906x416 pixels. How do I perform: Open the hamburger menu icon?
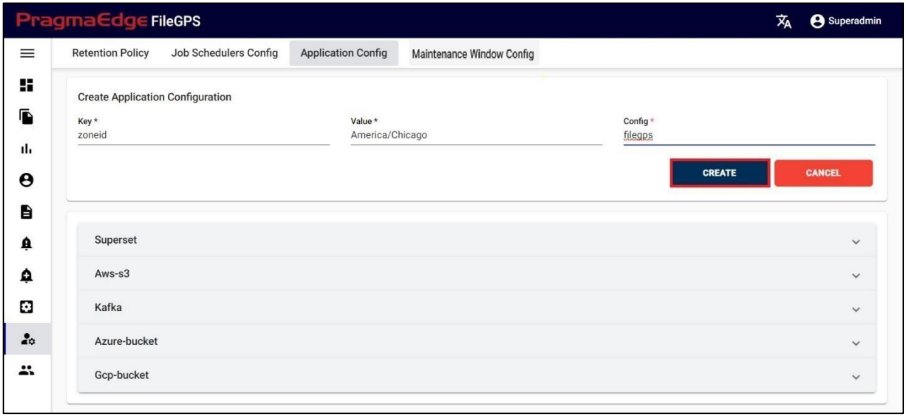point(27,54)
